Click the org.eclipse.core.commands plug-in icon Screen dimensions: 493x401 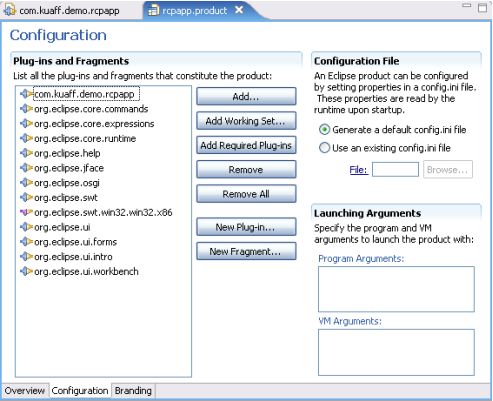click(x=26, y=109)
